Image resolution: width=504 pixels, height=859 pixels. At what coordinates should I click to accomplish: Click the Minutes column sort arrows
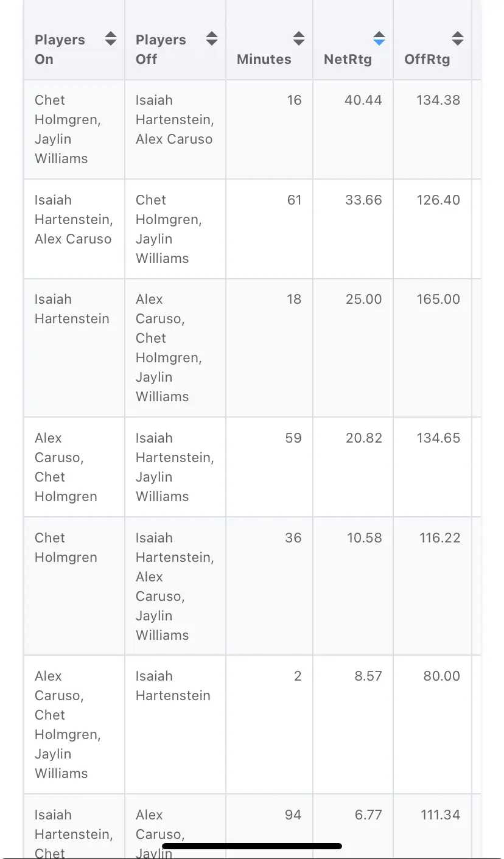tap(298, 39)
